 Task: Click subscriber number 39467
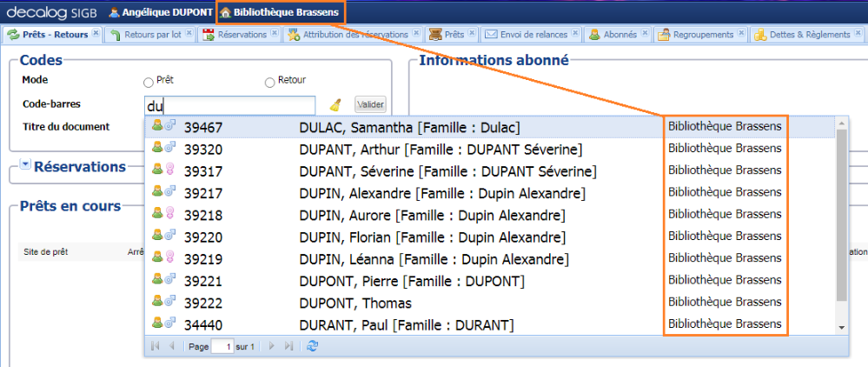203,128
